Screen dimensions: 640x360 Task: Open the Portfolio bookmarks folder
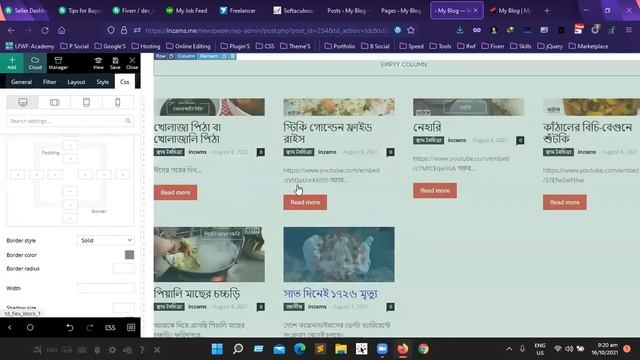pos(340,46)
